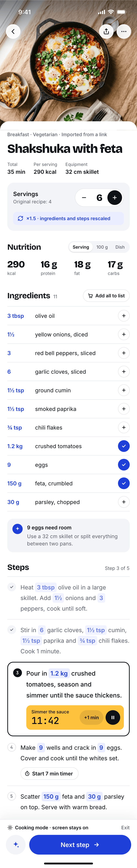The image size is (137, 868).
Task: Open the share icon on photo
Action: 106,31
